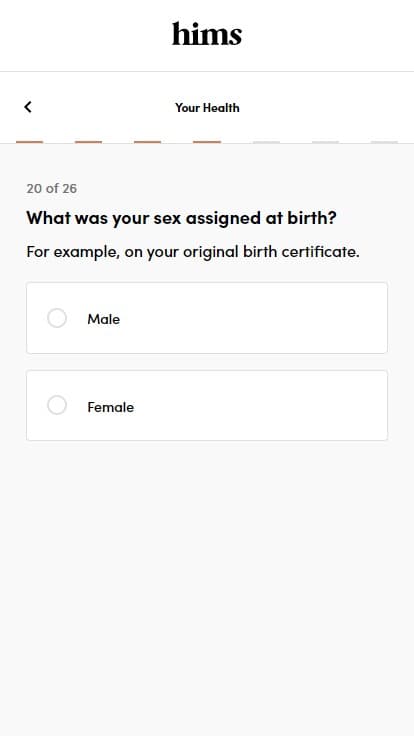414x736 pixels.
Task: Select the fourth brown progress segment
Action: pos(207,142)
